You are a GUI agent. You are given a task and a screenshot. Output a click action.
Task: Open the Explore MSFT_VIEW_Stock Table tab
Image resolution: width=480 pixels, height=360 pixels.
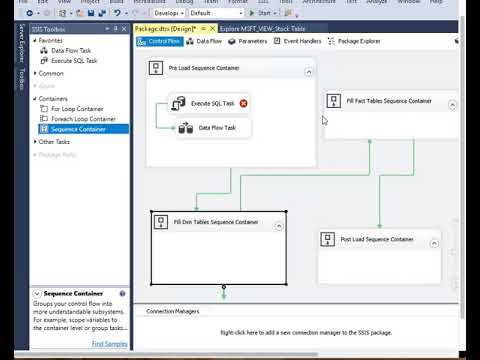tap(262, 29)
